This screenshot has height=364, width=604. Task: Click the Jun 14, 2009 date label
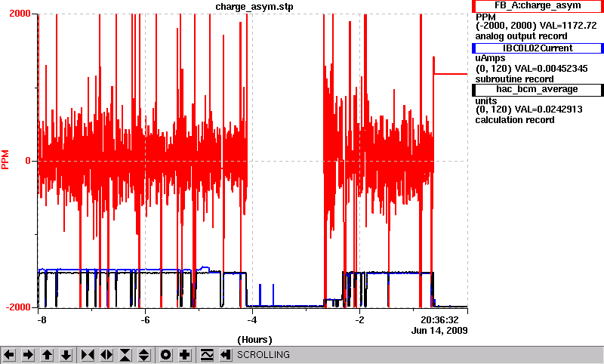pyautogui.click(x=439, y=331)
